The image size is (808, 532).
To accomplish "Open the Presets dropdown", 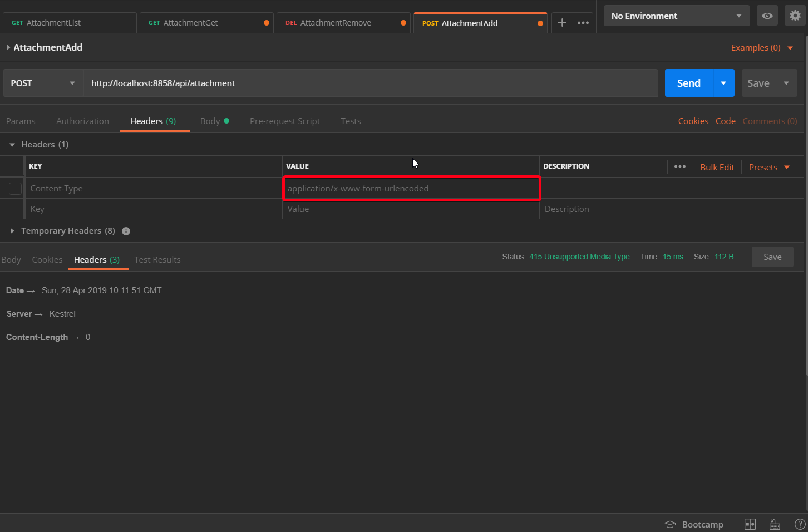I will point(769,167).
